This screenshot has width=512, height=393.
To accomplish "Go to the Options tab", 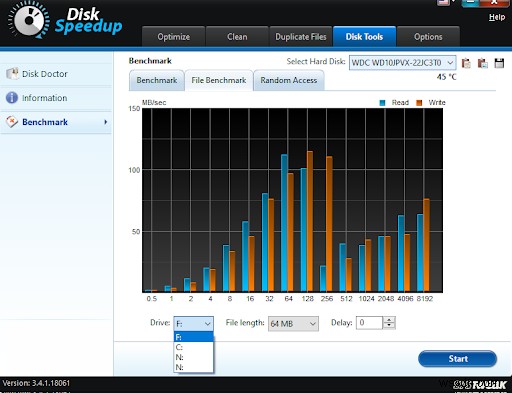I will tap(428, 37).
